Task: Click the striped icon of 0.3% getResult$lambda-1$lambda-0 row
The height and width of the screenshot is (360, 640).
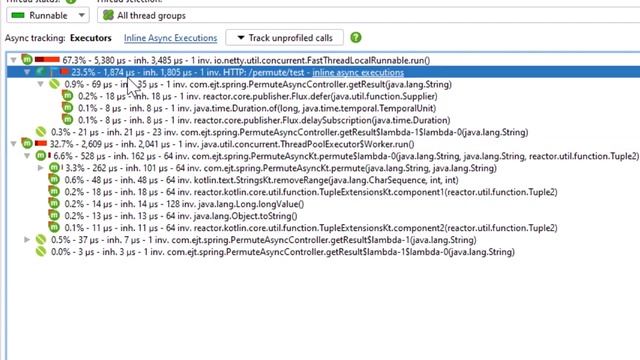Action: click(41, 132)
